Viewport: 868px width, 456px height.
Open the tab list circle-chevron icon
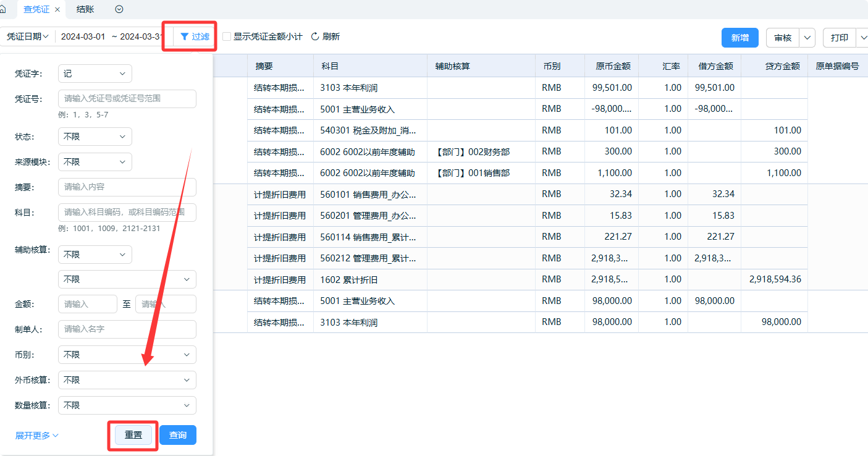pos(119,9)
